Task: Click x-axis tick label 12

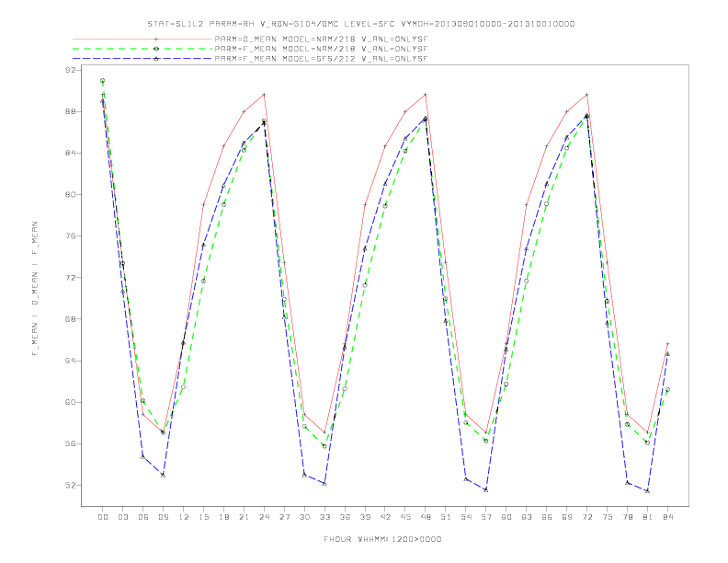Action: pyautogui.click(x=184, y=517)
